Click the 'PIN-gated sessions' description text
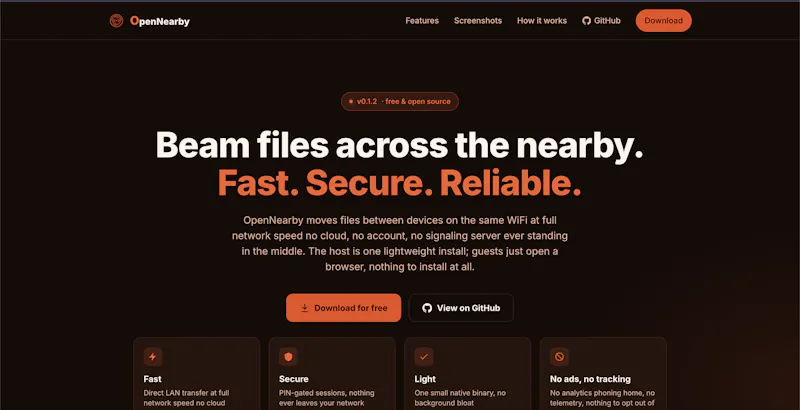The image size is (800, 410). coord(327,398)
